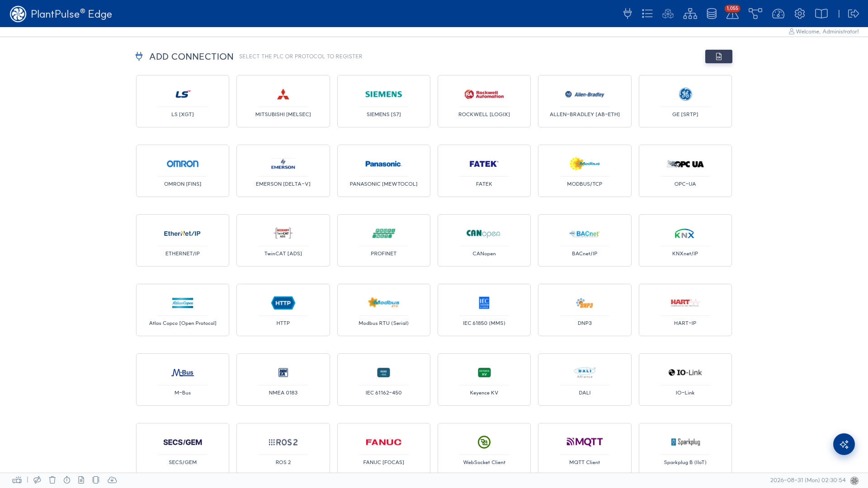Pick the Keyence KV card
This screenshot has height=488, width=868.
click(484, 380)
